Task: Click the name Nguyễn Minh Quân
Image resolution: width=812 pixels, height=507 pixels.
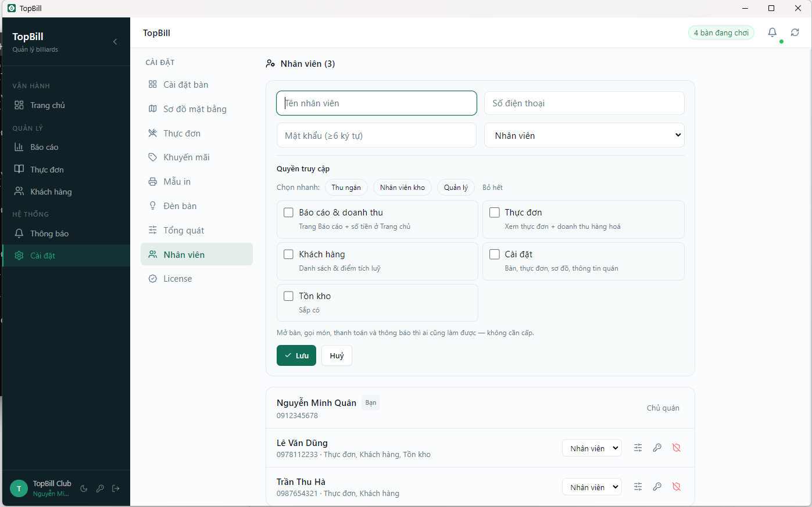Action: pos(316,403)
